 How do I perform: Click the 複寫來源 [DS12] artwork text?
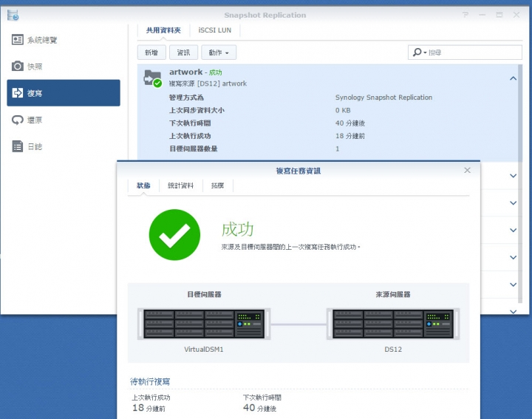(x=208, y=84)
